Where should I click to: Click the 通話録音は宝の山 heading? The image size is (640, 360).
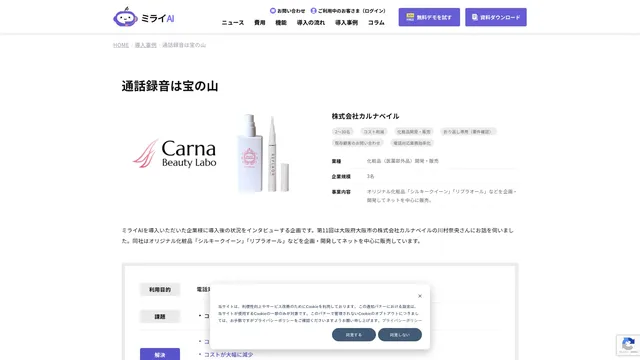coord(170,86)
